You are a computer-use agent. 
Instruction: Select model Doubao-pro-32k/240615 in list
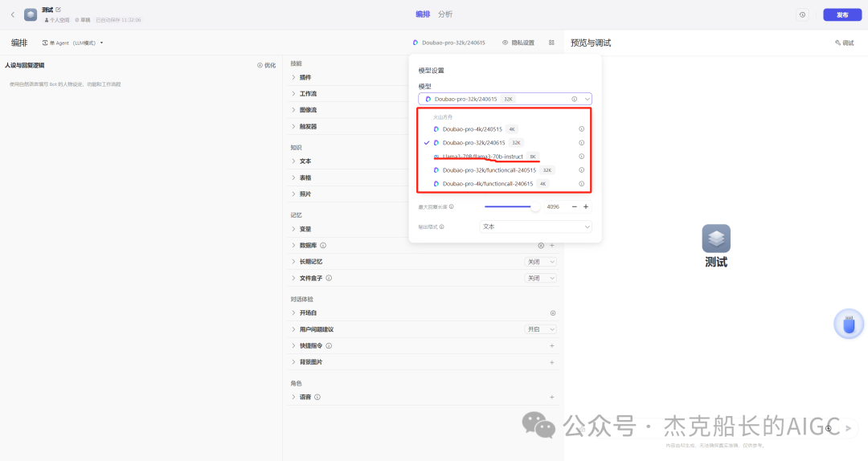click(x=505, y=143)
